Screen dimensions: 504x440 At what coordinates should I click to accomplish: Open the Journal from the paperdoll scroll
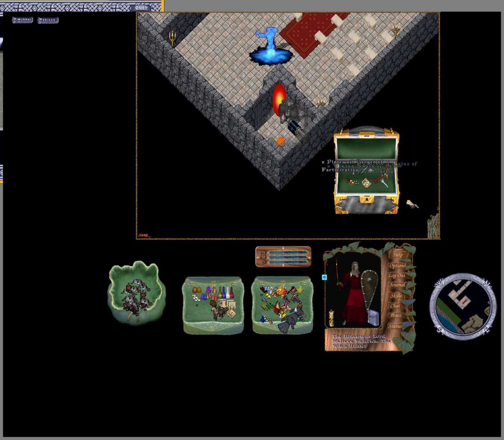397,285
